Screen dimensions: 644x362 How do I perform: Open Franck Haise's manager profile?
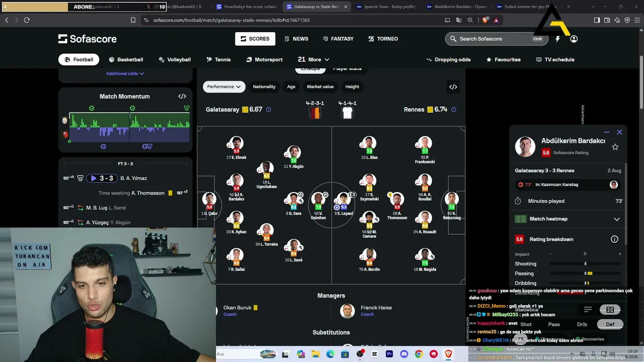point(376,308)
